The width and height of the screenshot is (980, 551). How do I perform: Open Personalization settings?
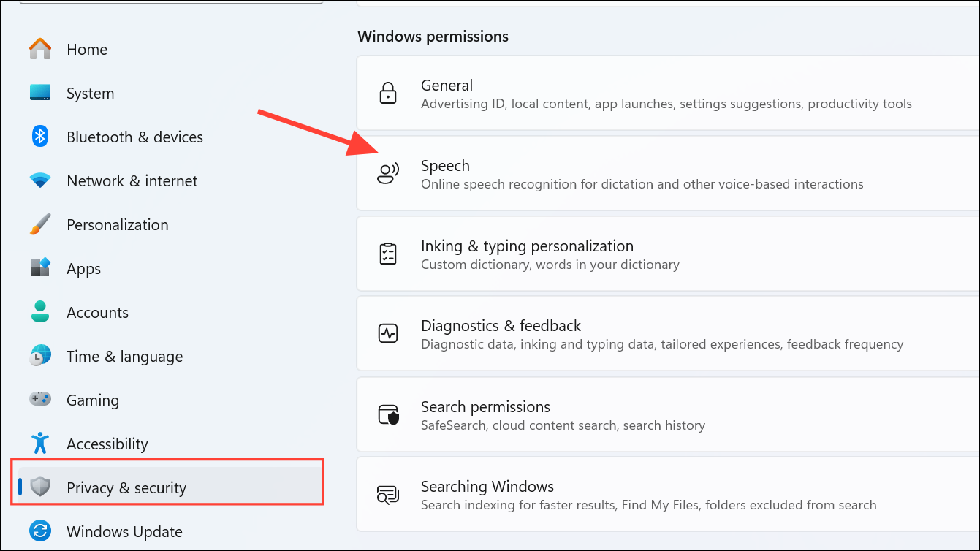tap(117, 224)
